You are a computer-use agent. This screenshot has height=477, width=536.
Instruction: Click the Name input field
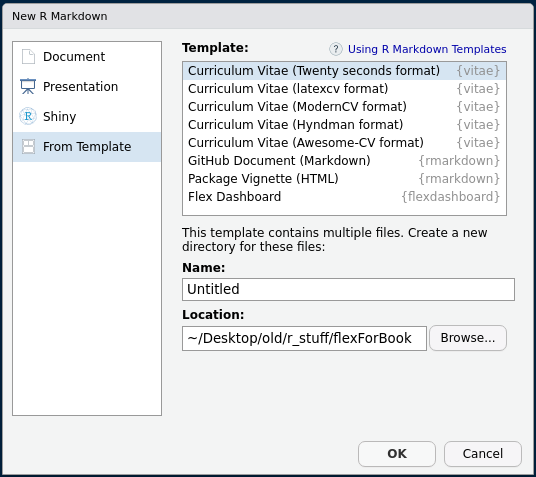click(x=348, y=289)
